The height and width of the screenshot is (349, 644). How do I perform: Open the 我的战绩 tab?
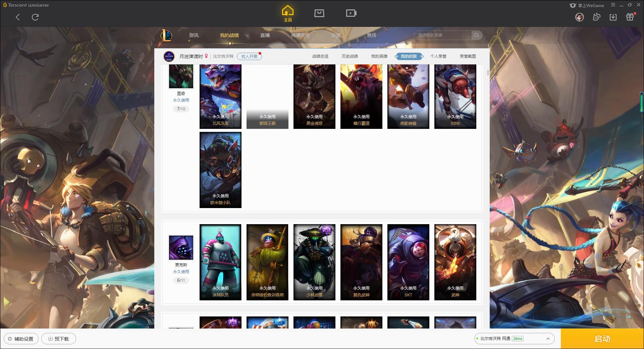[x=229, y=35]
